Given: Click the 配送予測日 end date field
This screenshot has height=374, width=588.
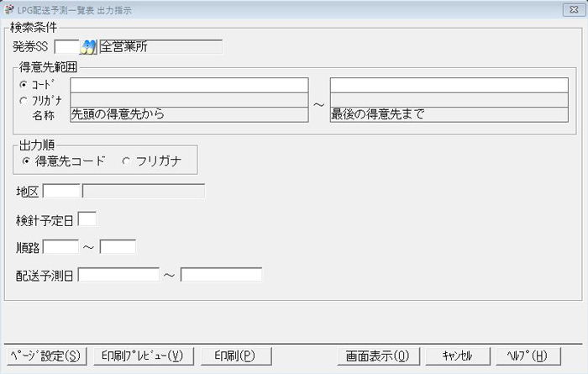Looking at the screenshot, I should click(x=221, y=275).
